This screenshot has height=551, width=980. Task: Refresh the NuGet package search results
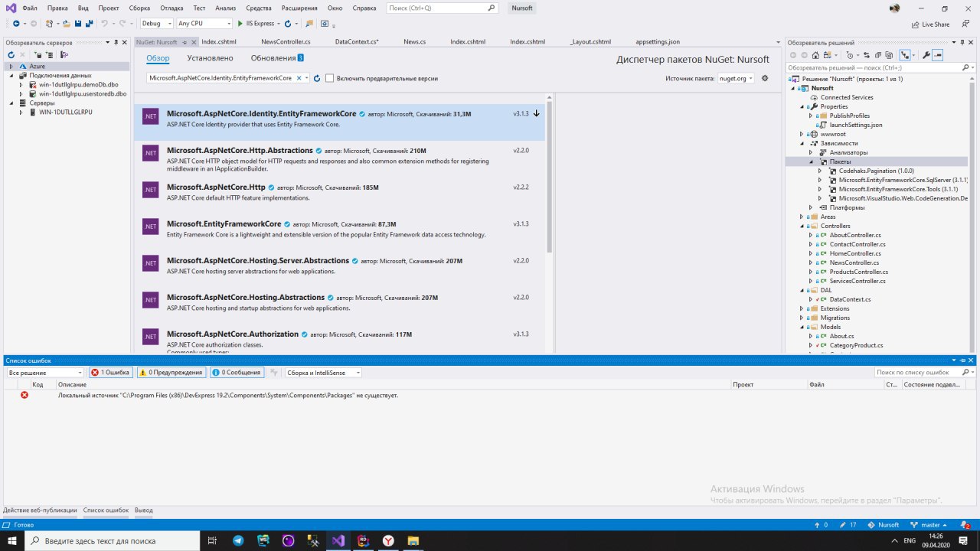317,78
